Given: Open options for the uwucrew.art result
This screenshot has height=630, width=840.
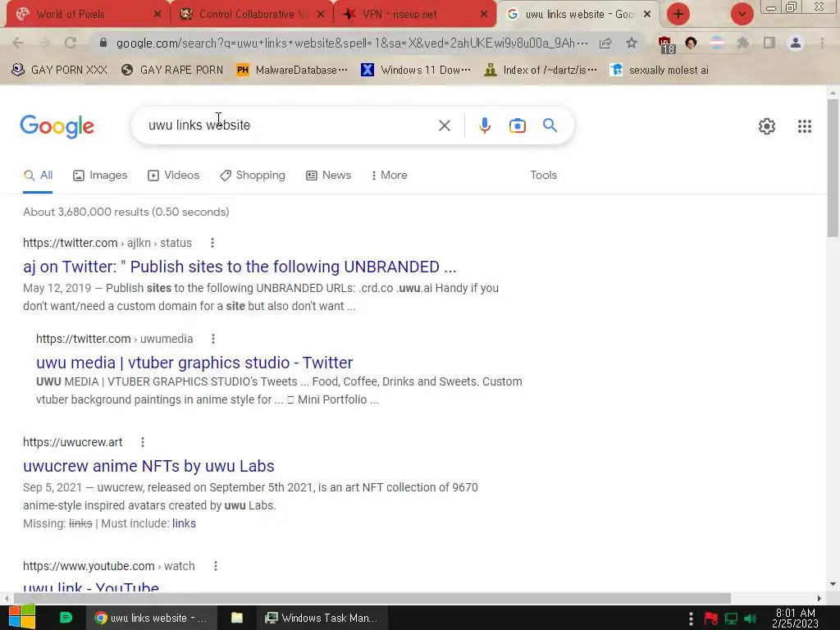Looking at the screenshot, I should [x=143, y=442].
